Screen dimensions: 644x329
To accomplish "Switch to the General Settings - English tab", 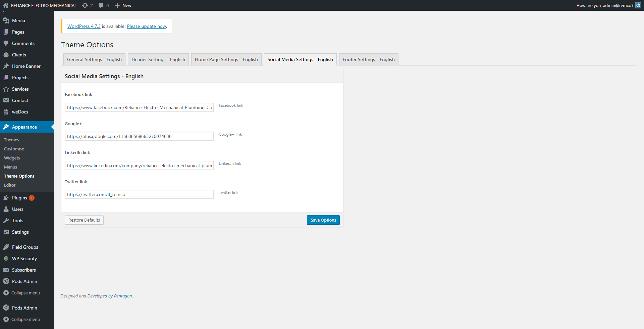I will point(94,59).
